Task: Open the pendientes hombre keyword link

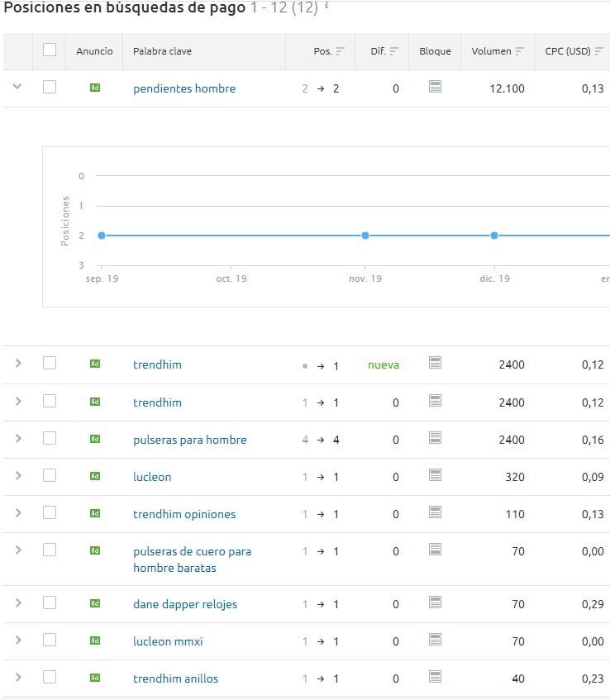Action: point(184,88)
